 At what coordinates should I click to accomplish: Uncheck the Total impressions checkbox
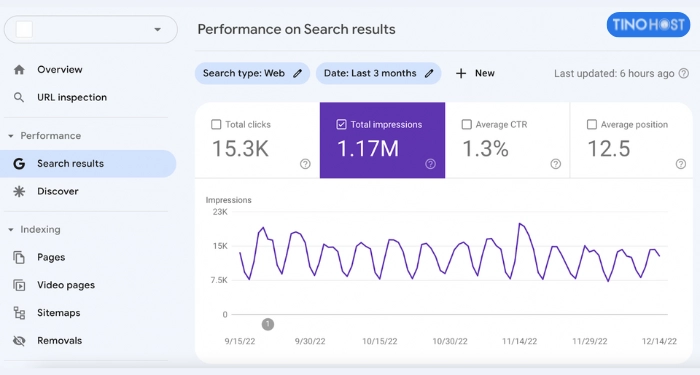(341, 125)
